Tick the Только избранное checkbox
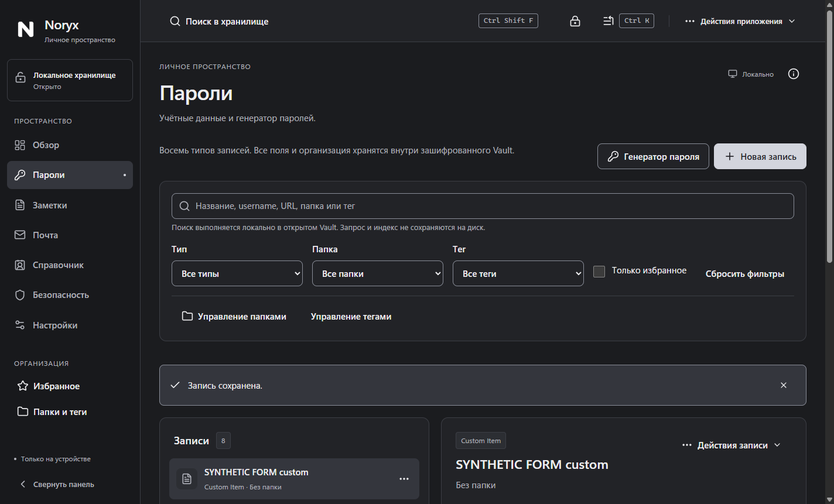This screenshot has width=834, height=504. point(599,272)
